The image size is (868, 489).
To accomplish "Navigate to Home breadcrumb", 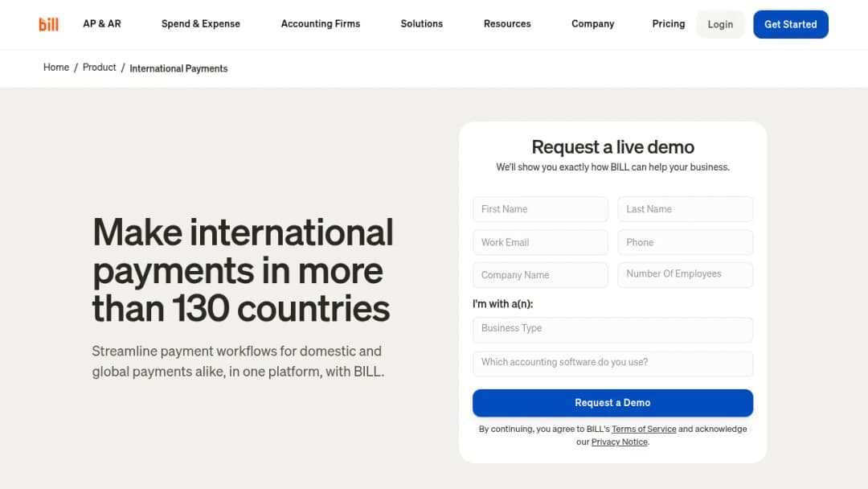I will point(56,68).
